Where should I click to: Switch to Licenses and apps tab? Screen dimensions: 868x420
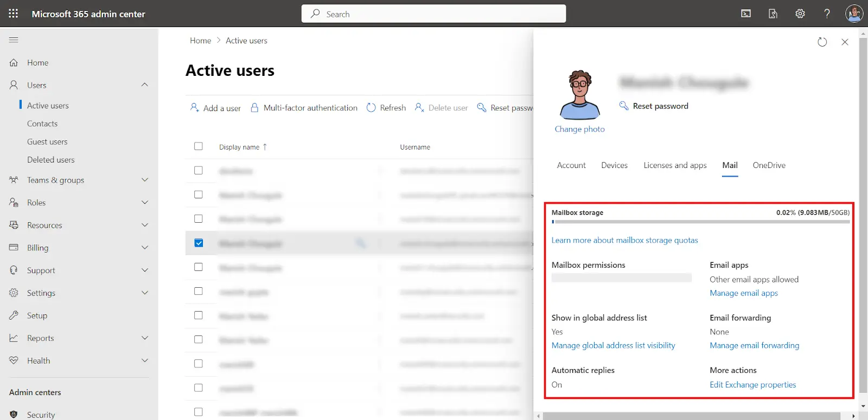(x=675, y=165)
